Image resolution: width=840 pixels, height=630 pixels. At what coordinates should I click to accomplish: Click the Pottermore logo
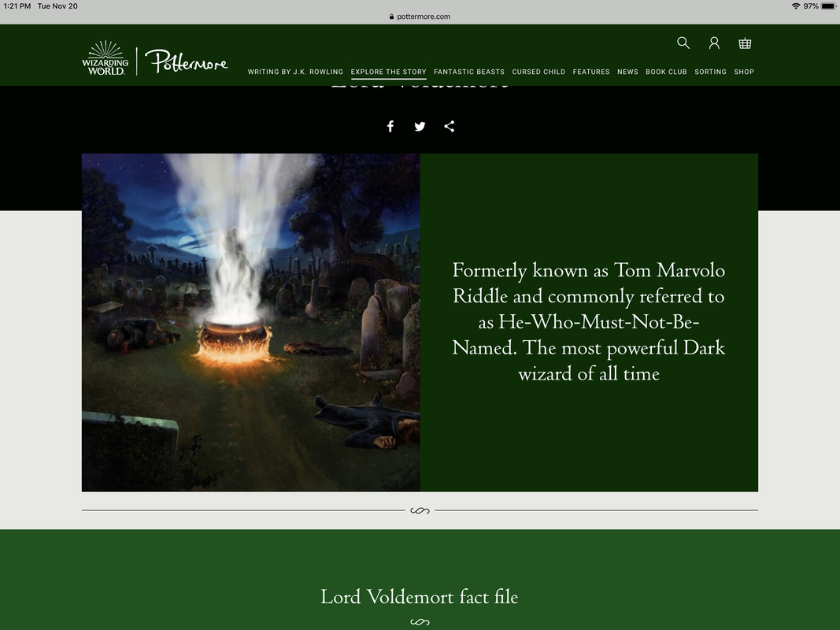(x=187, y=61)
